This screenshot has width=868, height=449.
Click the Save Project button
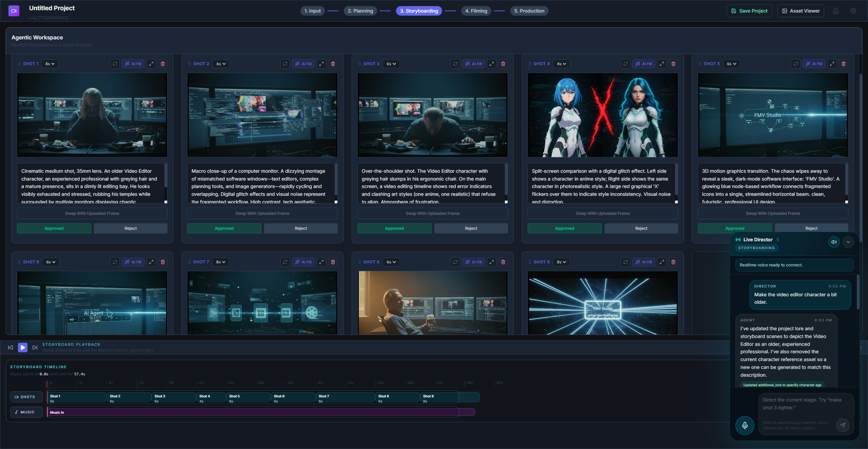(749, 11)
